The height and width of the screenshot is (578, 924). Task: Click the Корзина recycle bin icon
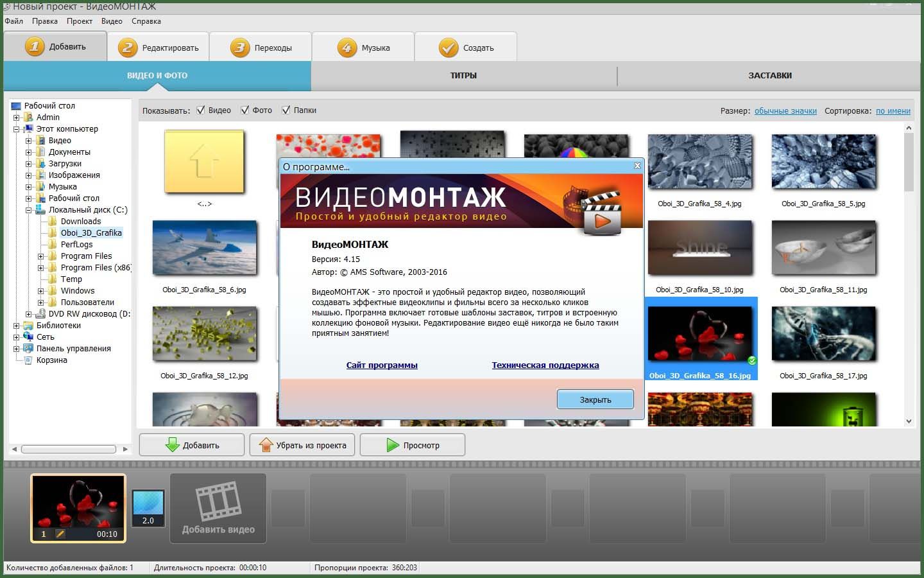28,360
